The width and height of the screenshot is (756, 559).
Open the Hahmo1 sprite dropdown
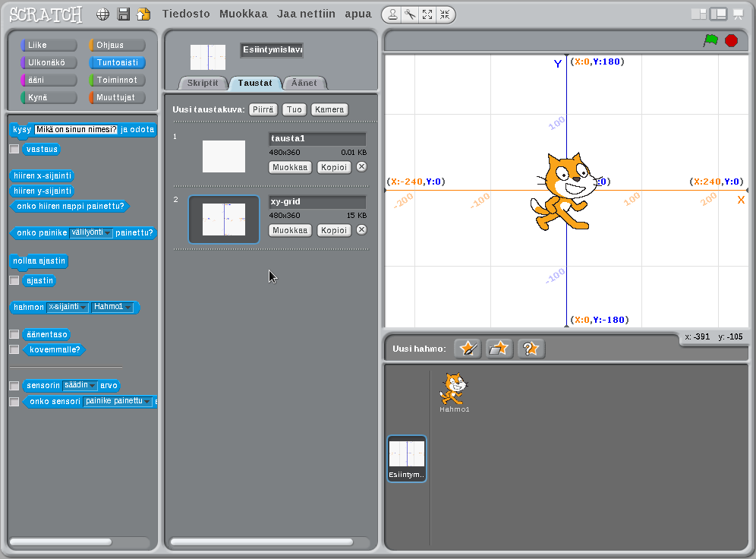(x=112, y=307)
